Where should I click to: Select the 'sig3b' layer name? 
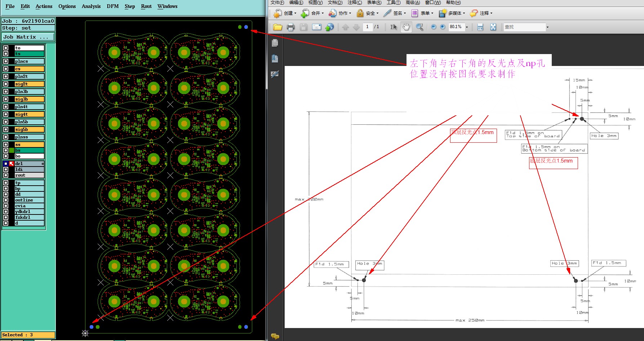[x=29, y=99]
